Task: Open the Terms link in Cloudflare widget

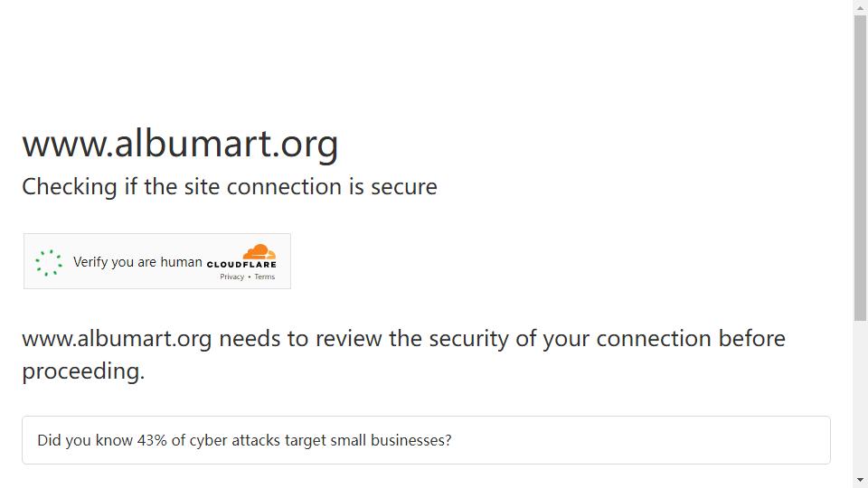Action: tap(265, 277)
